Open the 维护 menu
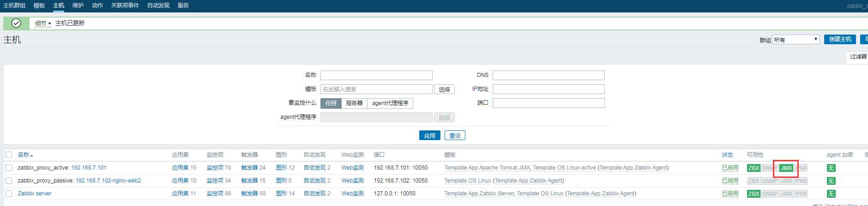868x206 pixels. [78, 6]
